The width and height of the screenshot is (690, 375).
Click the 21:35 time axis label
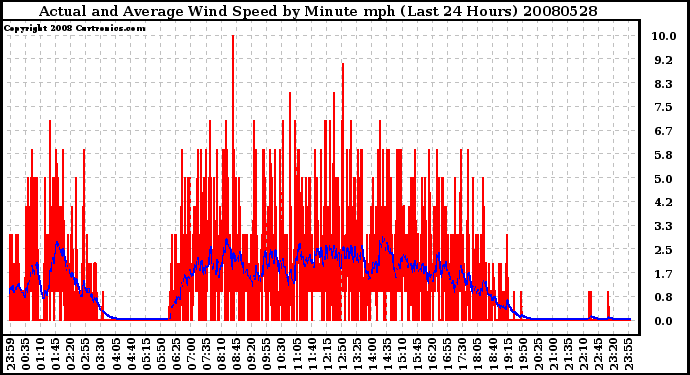point(567,354)
